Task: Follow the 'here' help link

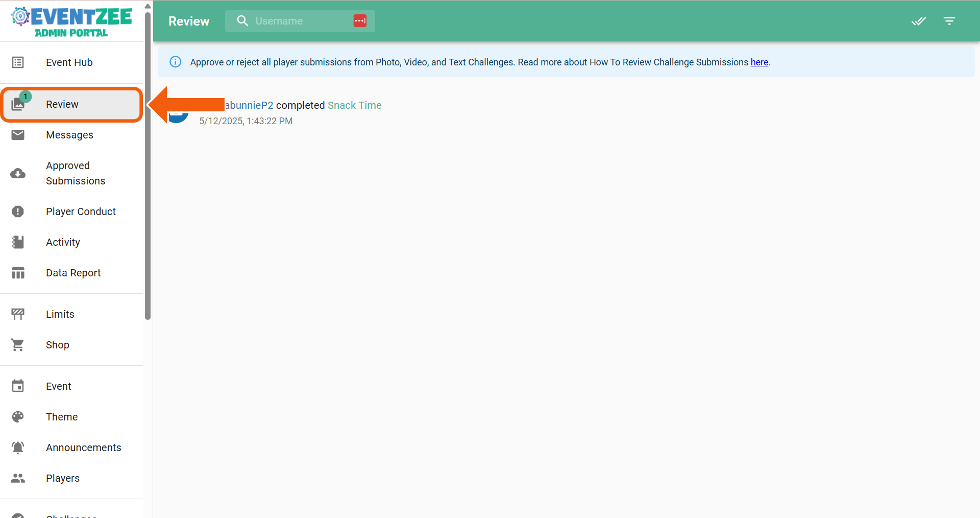Action: tap(759, 62)
